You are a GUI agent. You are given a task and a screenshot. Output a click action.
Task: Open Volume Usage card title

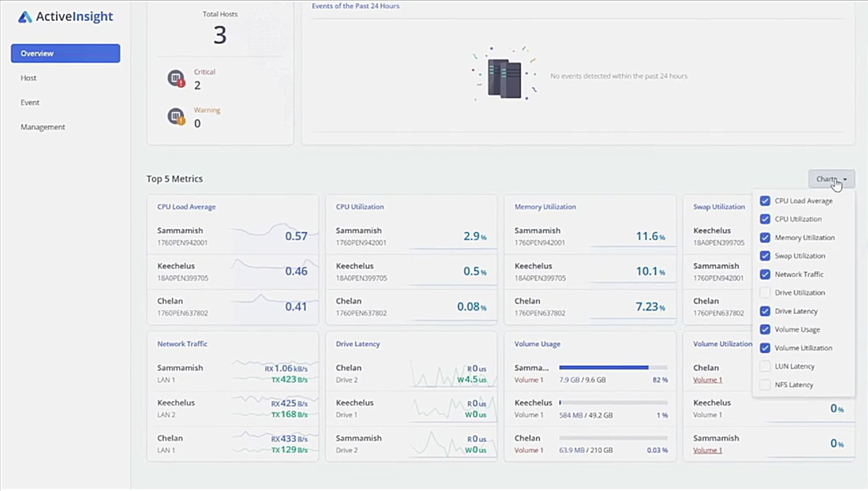(x=537, y=344)
